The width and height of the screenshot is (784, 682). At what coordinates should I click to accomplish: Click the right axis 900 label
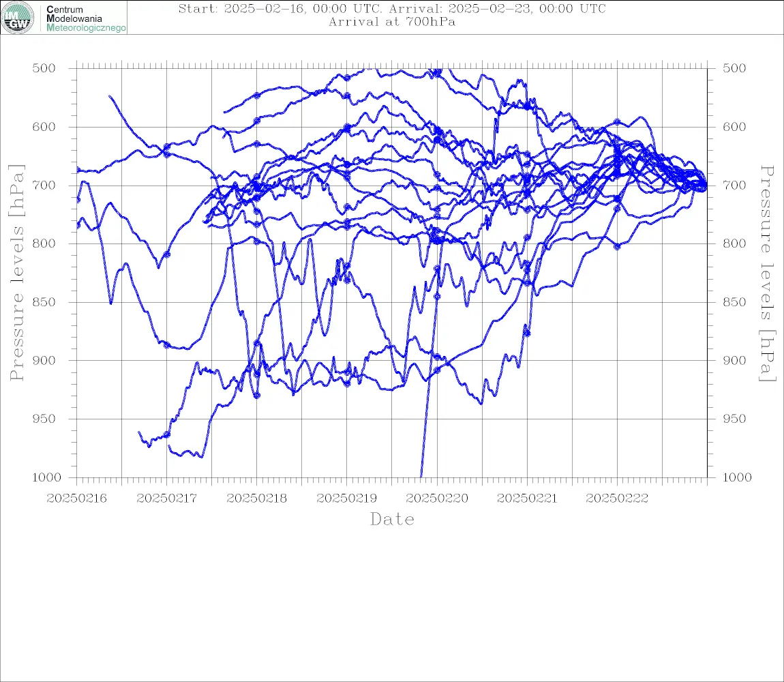tap(734, 360)
